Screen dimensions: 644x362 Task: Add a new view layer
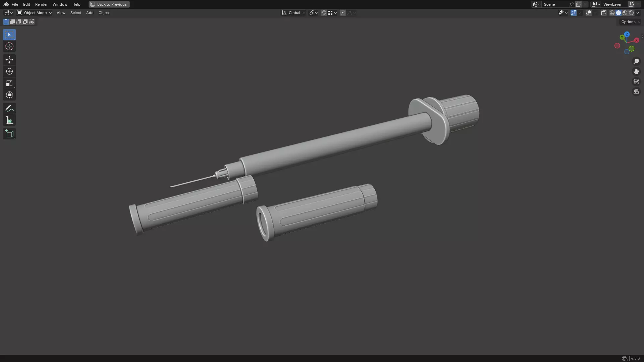[x=631, y=4]
